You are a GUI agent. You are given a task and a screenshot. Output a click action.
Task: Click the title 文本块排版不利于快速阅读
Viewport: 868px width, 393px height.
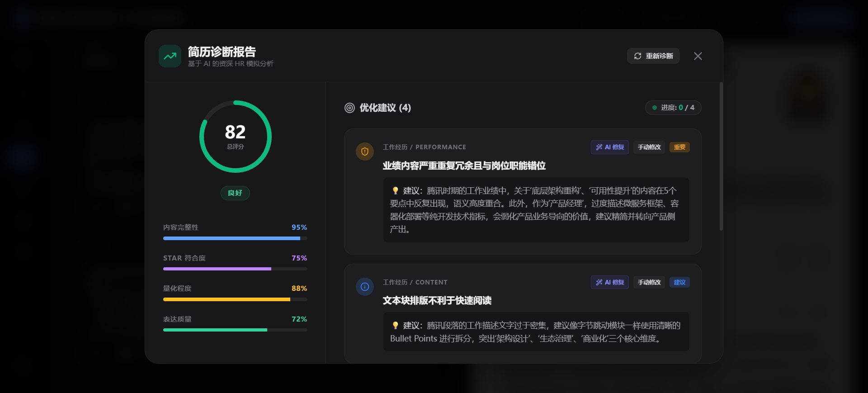(x=437, y=301)
